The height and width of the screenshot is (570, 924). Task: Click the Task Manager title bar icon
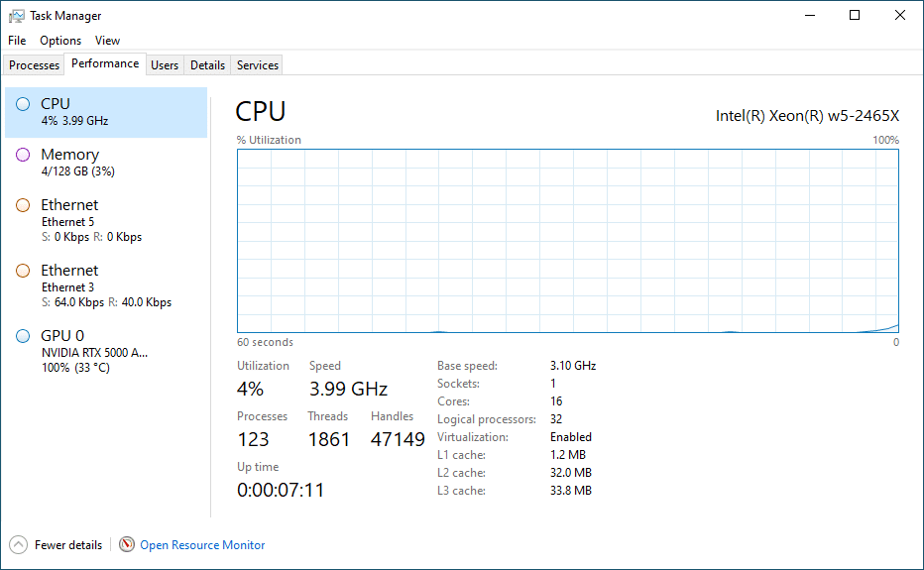(x=17, y=16)
